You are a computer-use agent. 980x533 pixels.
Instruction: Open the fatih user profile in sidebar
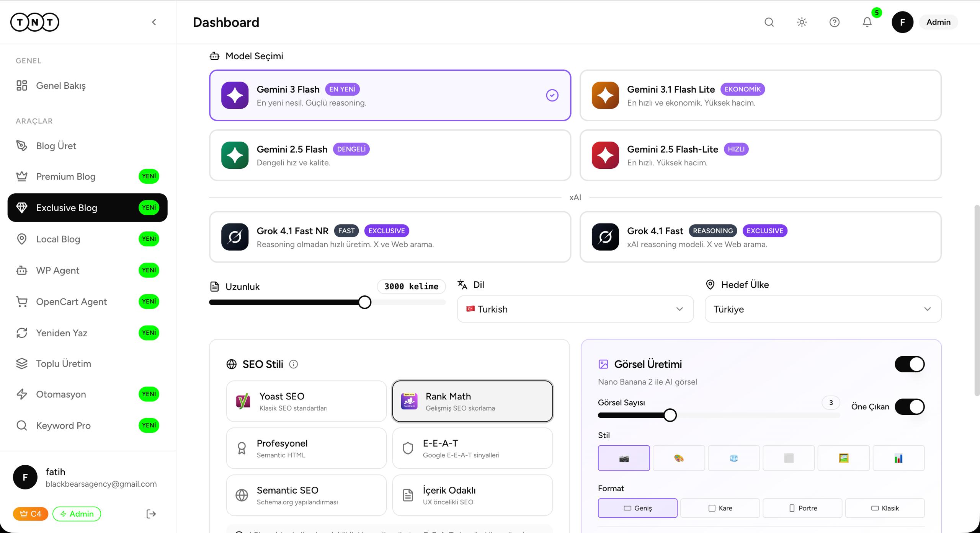tap(85, 478)
